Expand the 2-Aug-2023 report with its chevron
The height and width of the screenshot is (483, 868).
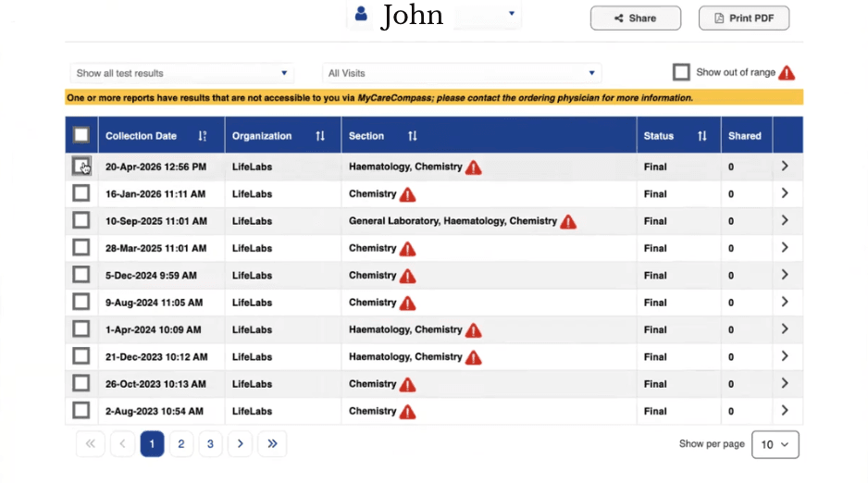coord(785,410)
